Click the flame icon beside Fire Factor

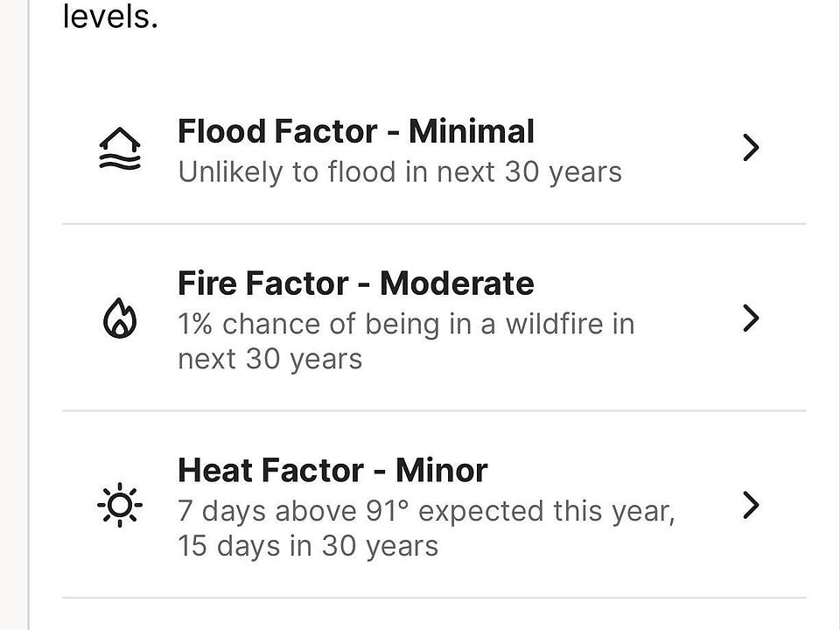pyautogui.click(x=120, y=320)
